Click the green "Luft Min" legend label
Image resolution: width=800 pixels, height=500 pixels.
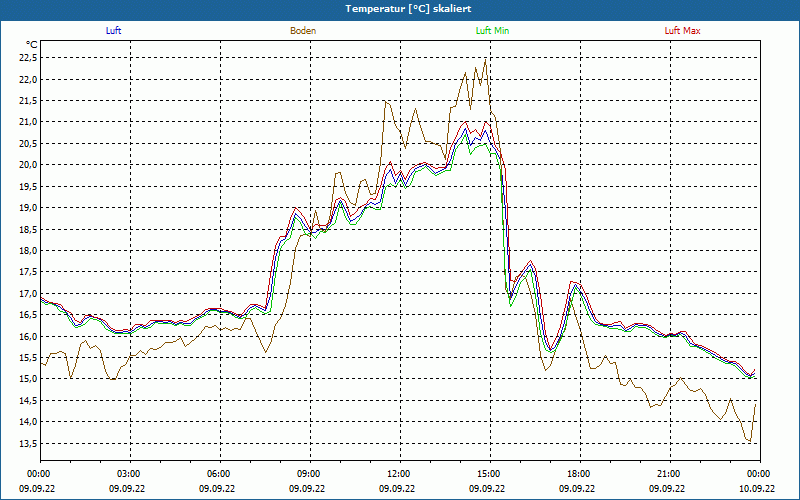coord(492,31)
